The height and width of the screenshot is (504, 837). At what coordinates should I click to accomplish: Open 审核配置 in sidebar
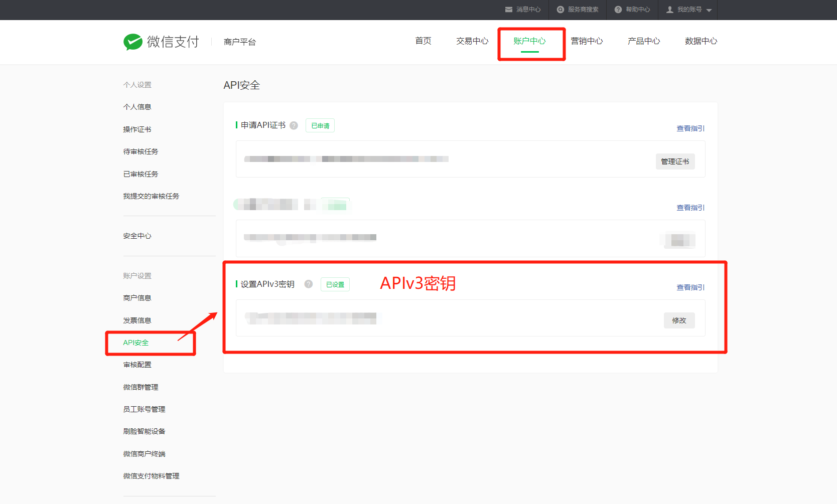pos(137,365)
